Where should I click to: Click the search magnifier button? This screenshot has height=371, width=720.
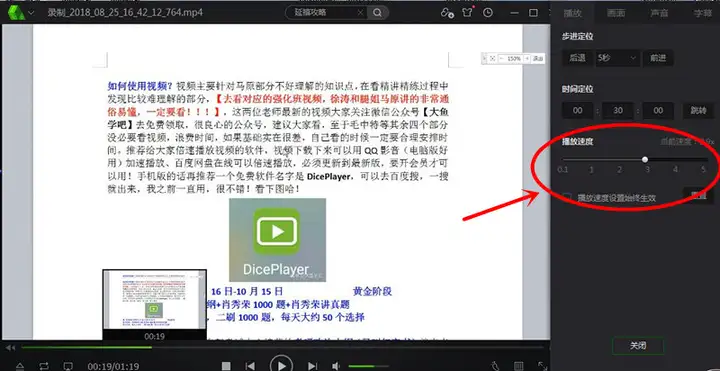(x=377, y=13)
